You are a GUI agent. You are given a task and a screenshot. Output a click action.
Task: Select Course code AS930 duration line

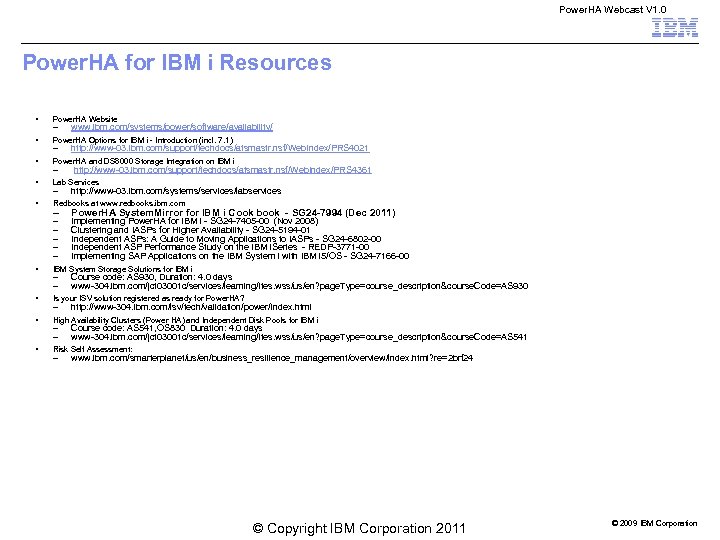tap(152, 277)
